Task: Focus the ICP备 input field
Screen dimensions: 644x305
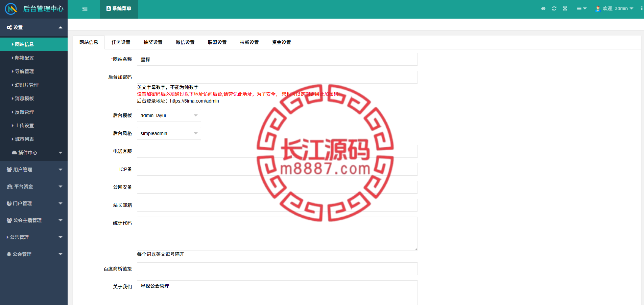Action: 277,169
